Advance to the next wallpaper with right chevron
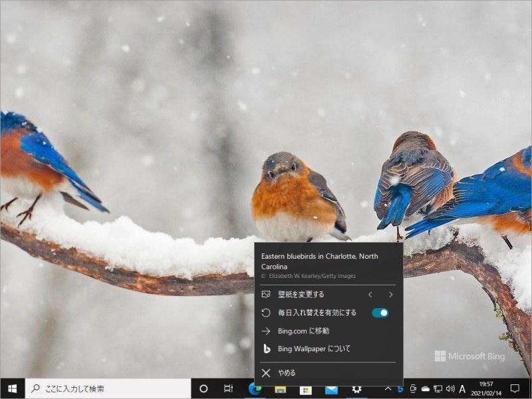This screenshot has height=399, width=532. pos(391,295)
